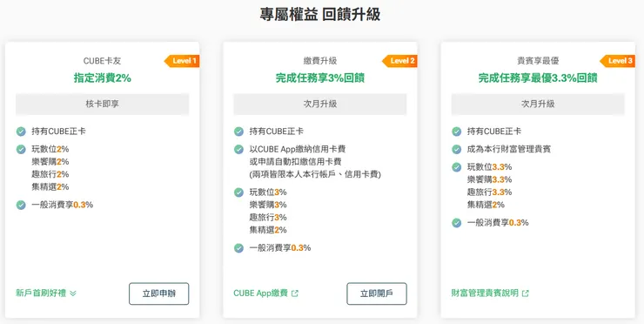
Task: Click the 集精選2% line in the Level 2 card
Action: click(x=268, y=230)
